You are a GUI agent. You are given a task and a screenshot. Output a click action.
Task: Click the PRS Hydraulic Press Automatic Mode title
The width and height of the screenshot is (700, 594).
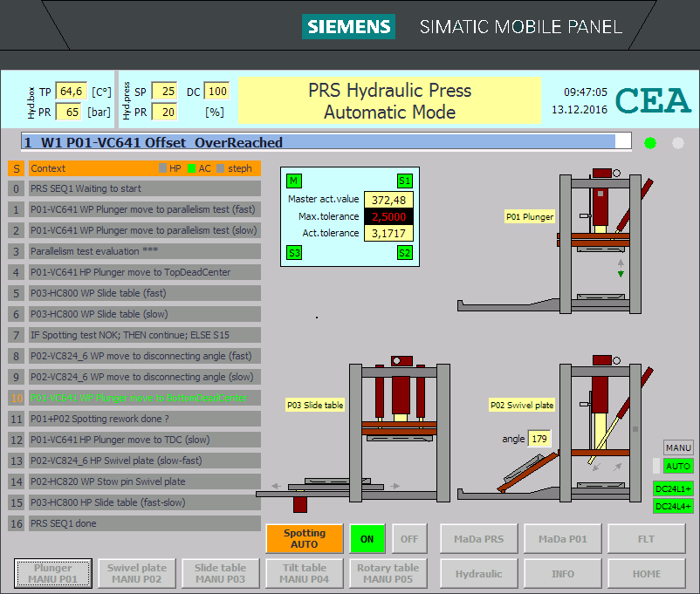pyautogui.click(x=390, y=101)
